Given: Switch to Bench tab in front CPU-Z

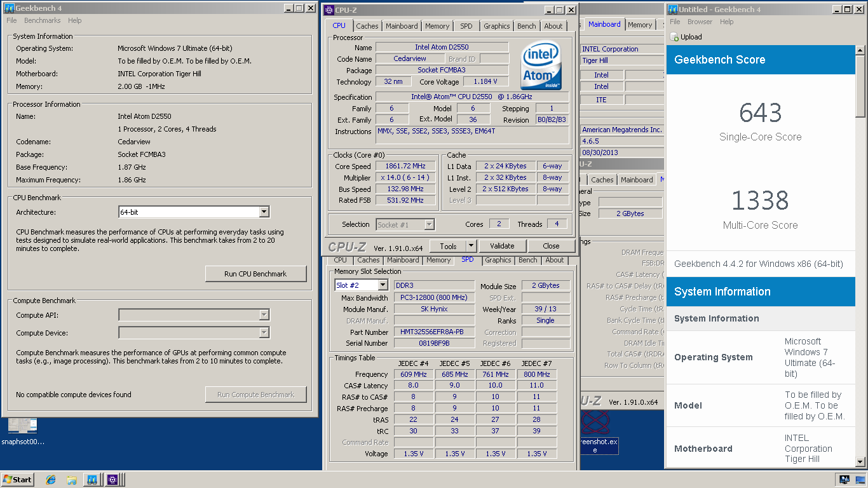Looking at the screenshot, I should pyautogui.click(x=526, y=26).
